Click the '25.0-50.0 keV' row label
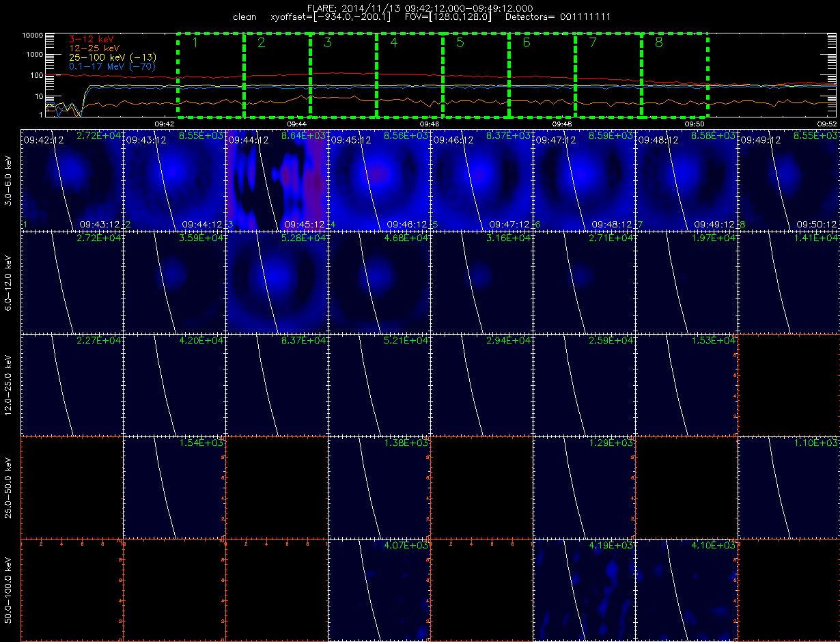Screen dimensions: 840x642 coord(8,488)
